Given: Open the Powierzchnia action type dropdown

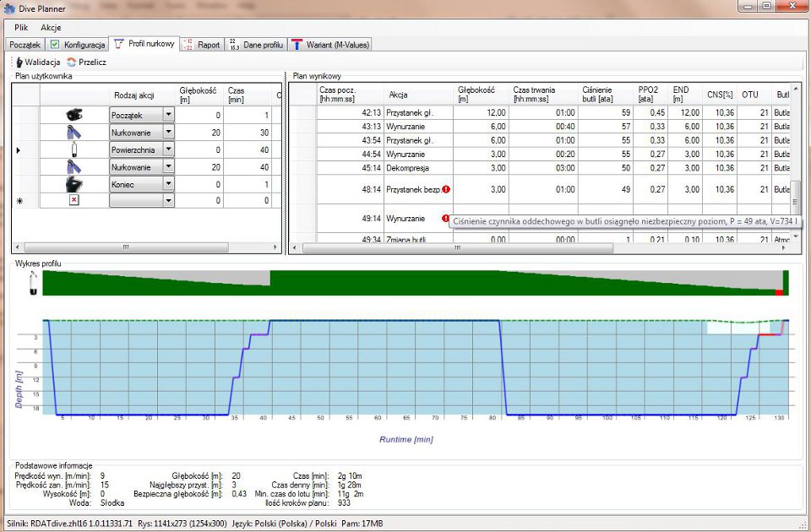Looking at the screenshot, I should click(x=168, y=149).
